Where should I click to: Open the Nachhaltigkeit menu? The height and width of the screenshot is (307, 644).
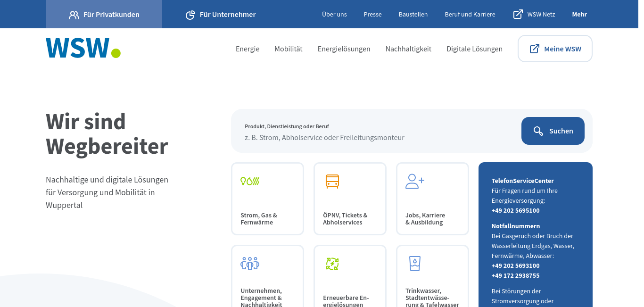(408, 49)
